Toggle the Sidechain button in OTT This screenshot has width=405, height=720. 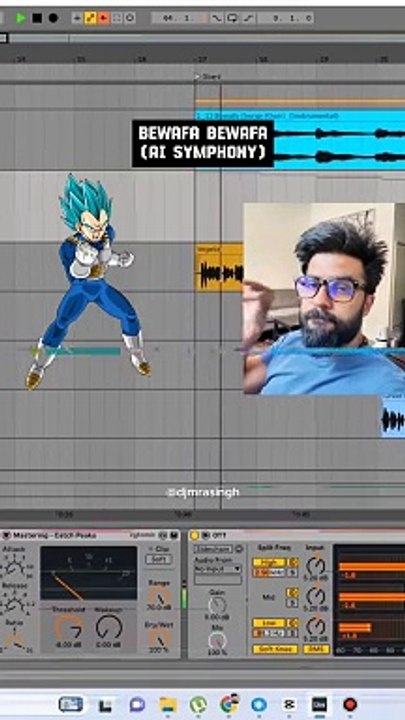(213, 549)
